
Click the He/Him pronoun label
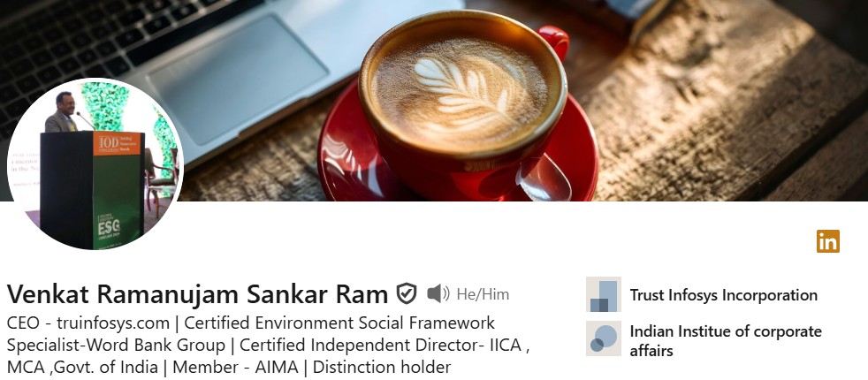pos(483,294)
